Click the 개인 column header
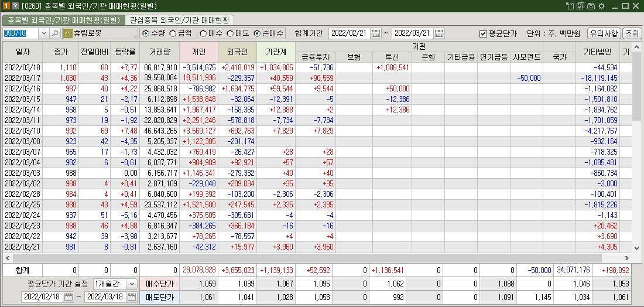The image size is (644, 307). (199, 52)
